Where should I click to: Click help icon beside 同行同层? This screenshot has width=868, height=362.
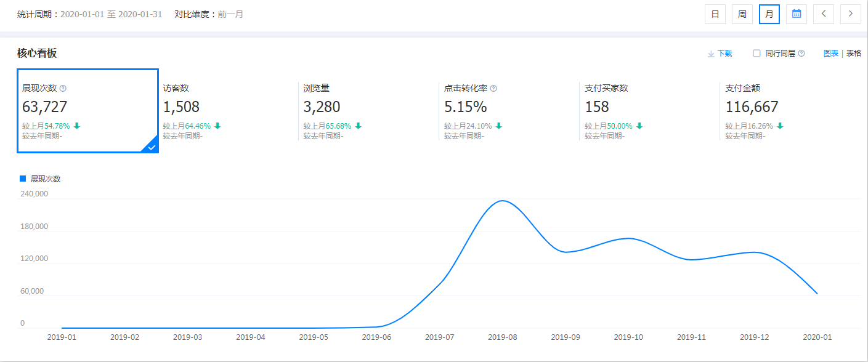tap(801, 54)
